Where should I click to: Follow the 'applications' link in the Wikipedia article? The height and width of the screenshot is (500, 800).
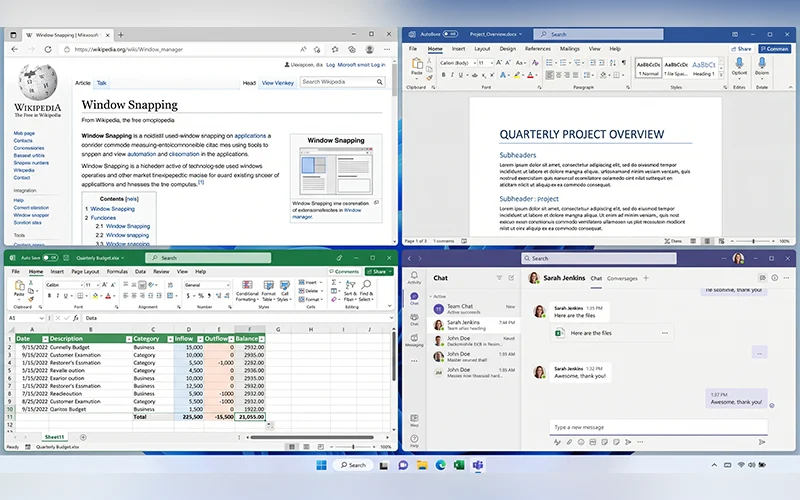click(250, 136)
